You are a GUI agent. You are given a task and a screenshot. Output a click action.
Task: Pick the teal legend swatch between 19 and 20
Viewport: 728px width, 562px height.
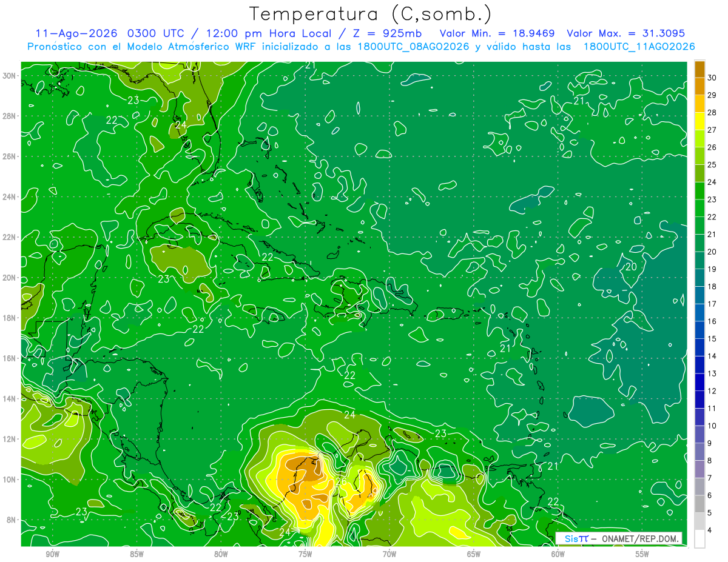[x=699, y=261]
